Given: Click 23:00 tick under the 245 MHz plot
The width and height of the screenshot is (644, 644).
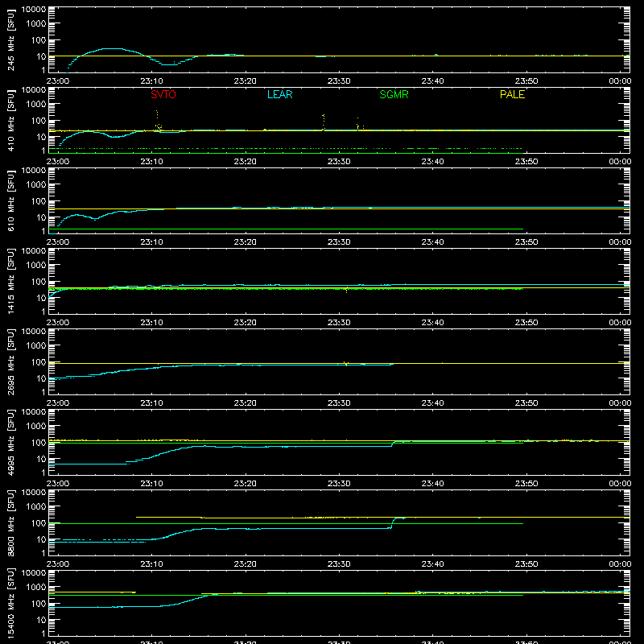Looking at the screenshot, I should click(58, 81).
